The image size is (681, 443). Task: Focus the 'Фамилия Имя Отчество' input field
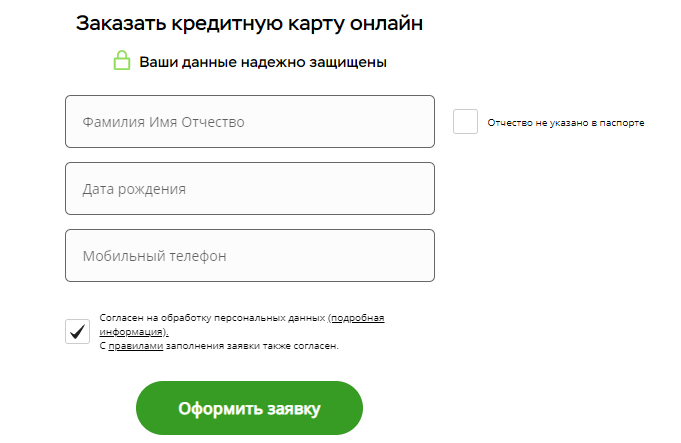click(250, 122)
